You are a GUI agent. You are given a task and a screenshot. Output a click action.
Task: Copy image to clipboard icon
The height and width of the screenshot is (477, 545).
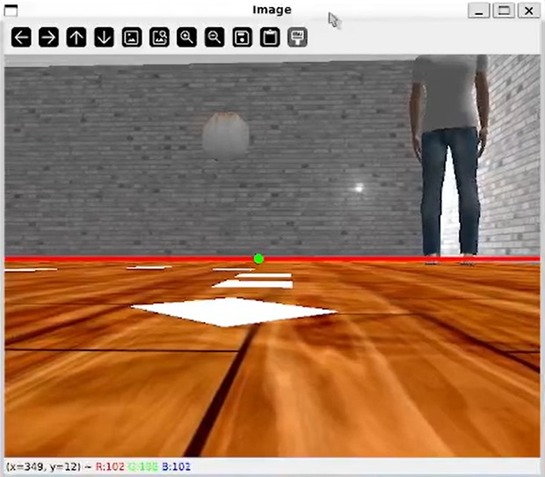click(x=270, y=37)
